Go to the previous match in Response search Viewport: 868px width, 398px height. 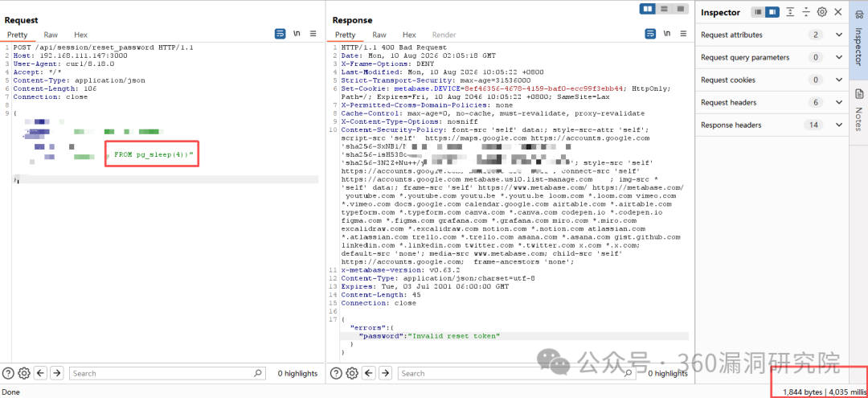coord(369,373)
